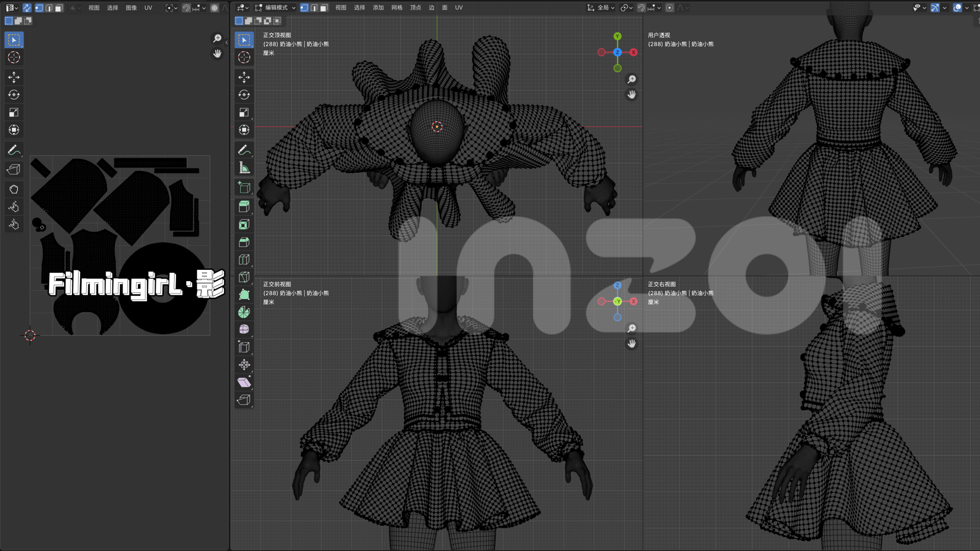Select the Edge Slide tool
The width and height of the screenshot is (980, 551).
pyautogui.click(x=244, y=347)
